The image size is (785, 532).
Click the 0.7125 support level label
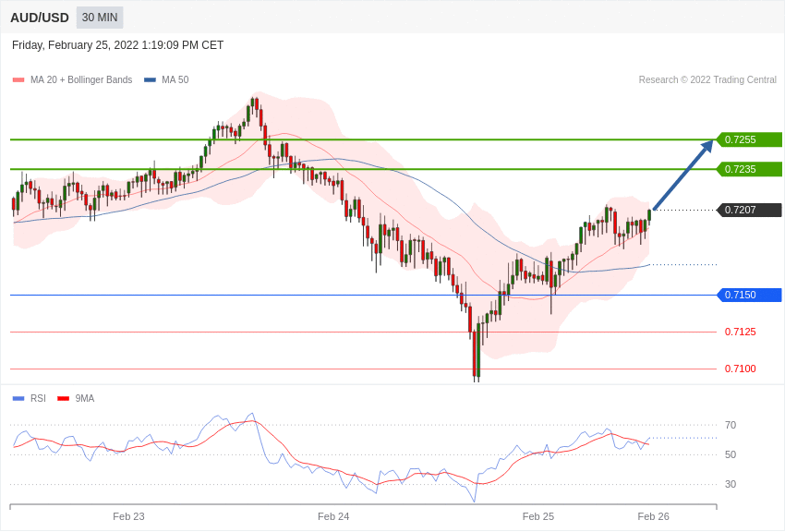[x=741, y=332]
